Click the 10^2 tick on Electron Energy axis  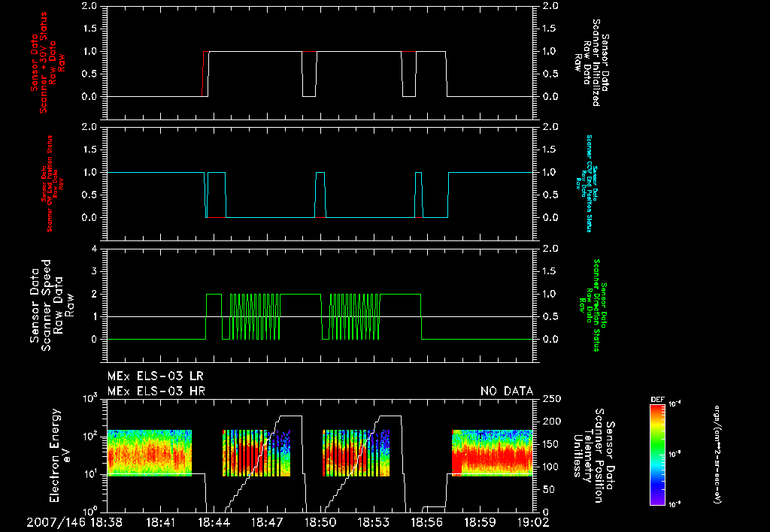point(90,436)
